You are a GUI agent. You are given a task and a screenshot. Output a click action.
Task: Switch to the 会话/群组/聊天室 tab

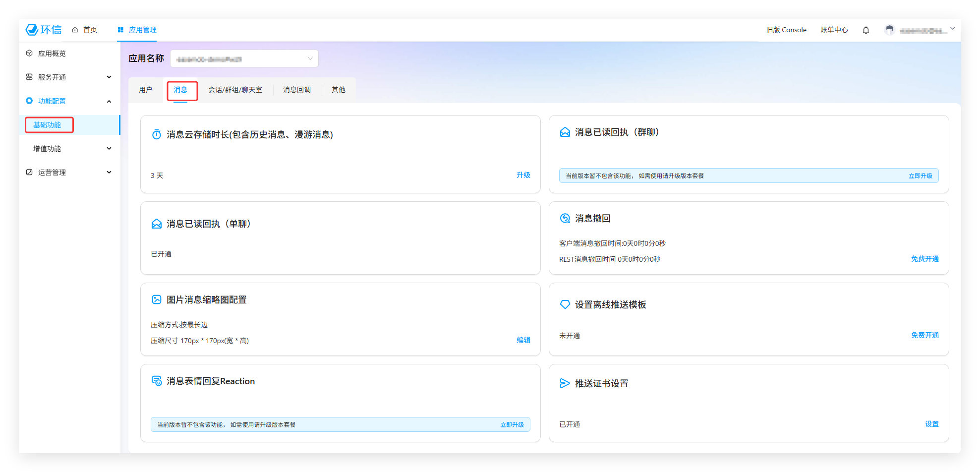coord(235,90)
